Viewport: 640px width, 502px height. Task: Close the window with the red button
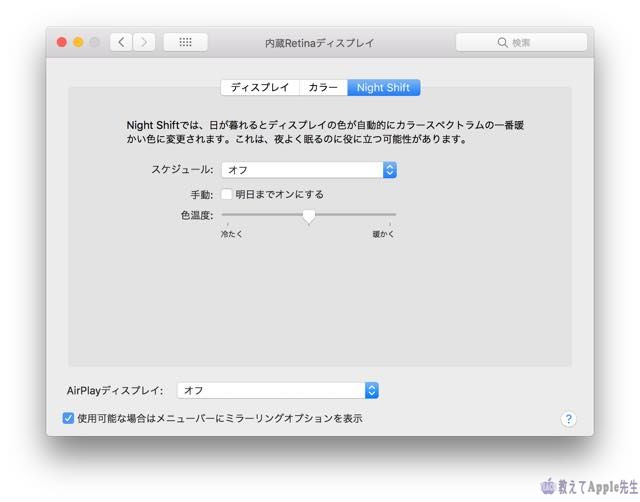click(x=62, y=42)
